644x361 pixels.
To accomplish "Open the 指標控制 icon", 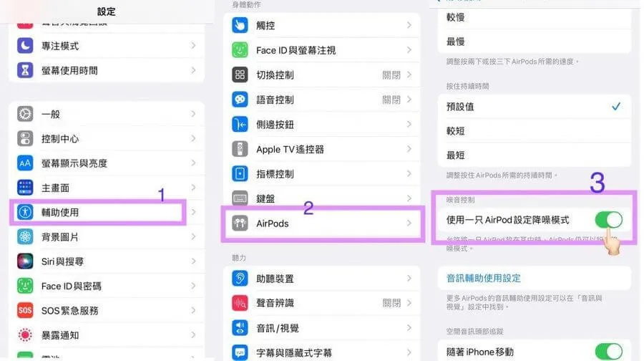I will pyautogui.click(x=240, y=174).
